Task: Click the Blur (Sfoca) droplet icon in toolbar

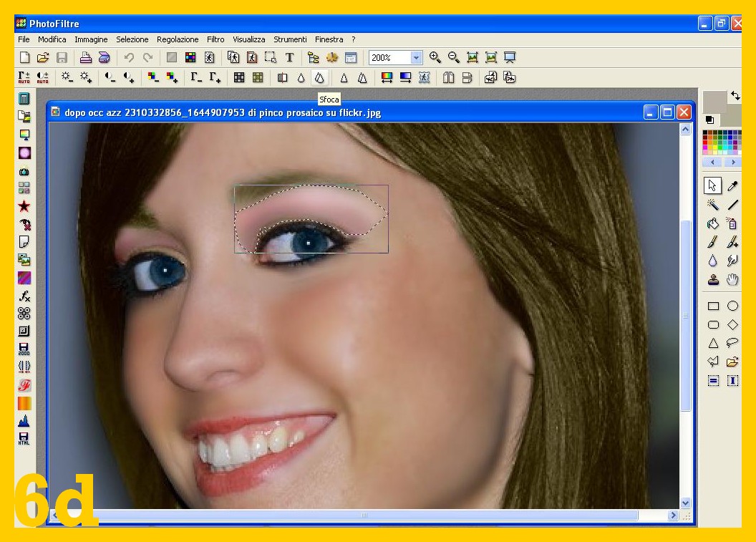Action: pyautogui.click(x=319, y=78)
